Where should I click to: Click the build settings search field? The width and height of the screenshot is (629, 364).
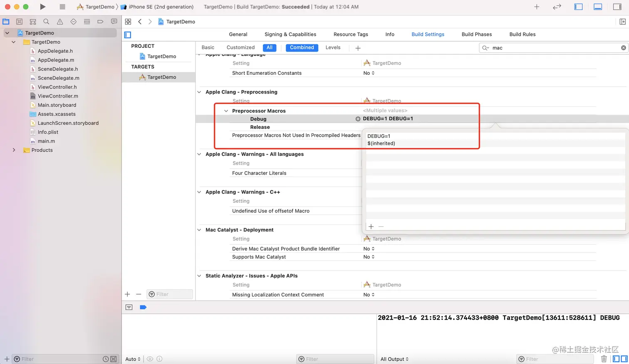click(553, 48)
